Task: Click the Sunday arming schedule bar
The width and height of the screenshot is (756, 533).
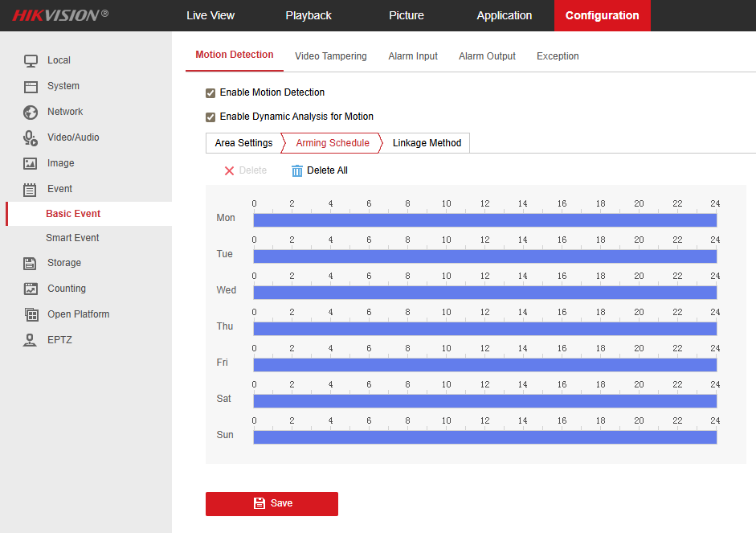Action: click(484, 437)
